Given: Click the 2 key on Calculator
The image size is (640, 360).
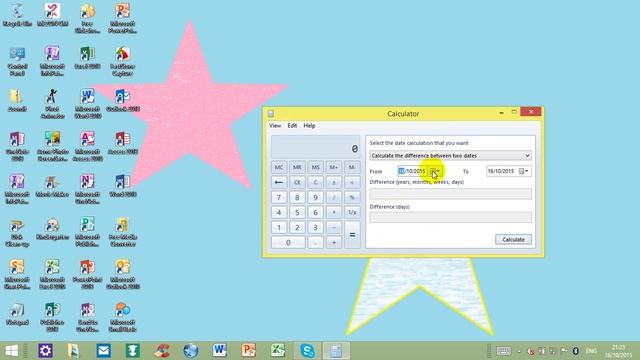Looking at the screenshot, I should (297, 228).
